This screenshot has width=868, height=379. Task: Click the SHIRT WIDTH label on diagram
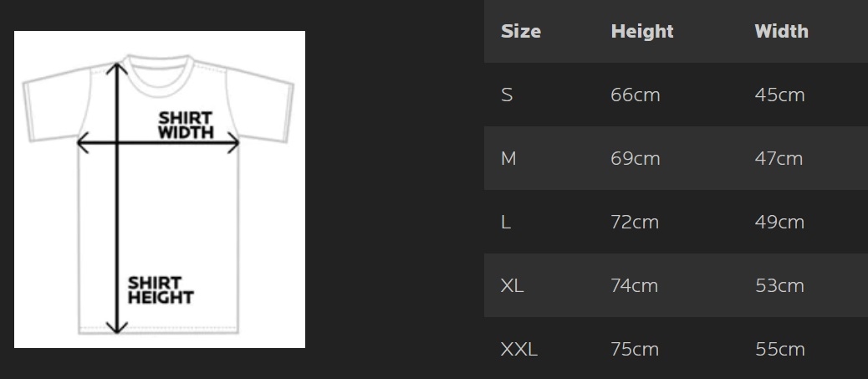click(x=186, y=125)
